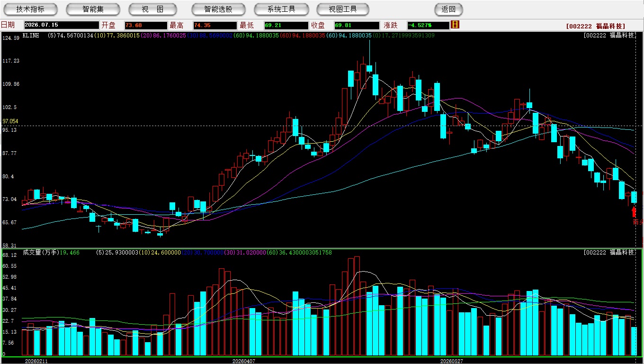Screen dimensions: 644x364
Task: Click the orange 日 period icon
Action: tap(455, 25)
